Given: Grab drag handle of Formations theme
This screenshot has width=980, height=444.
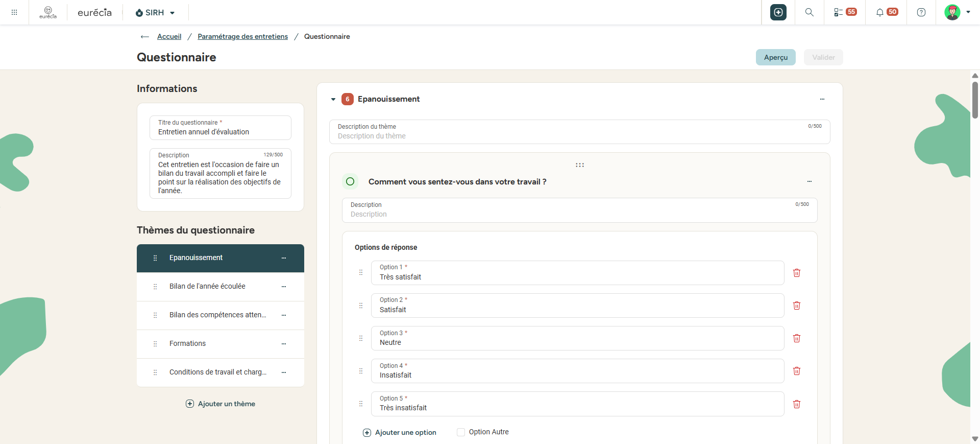Looking at the screenshot, I should [x=155, y=344].
